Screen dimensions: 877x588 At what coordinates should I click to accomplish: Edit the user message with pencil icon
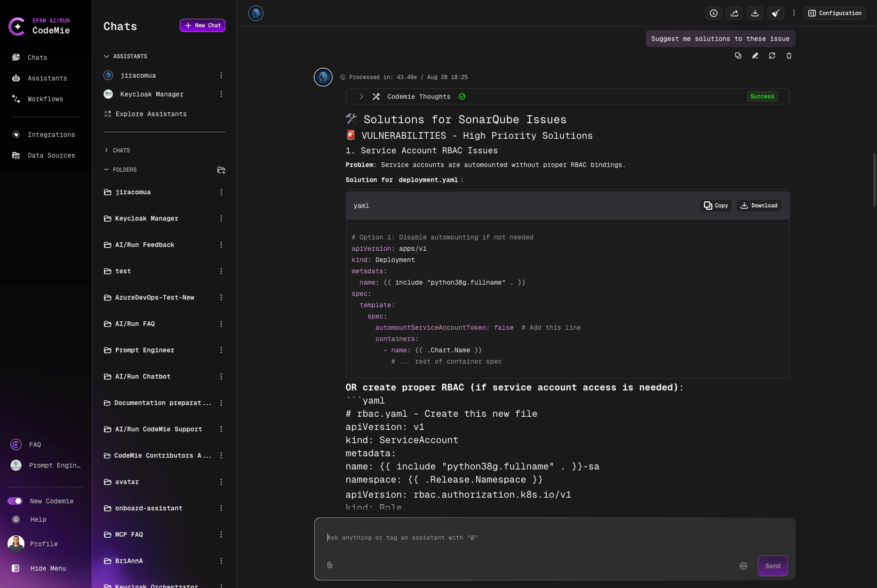click(755, 56)
